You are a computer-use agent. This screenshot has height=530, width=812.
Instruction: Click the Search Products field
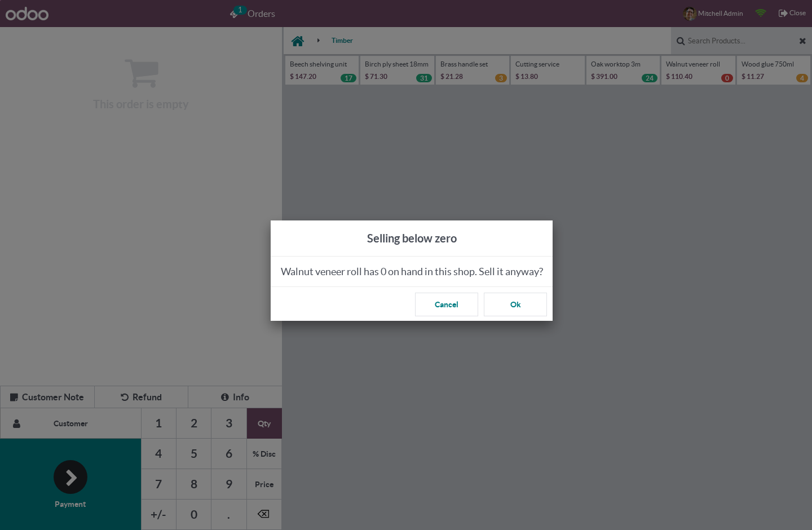pyautogui.click(x=736, y=41)
